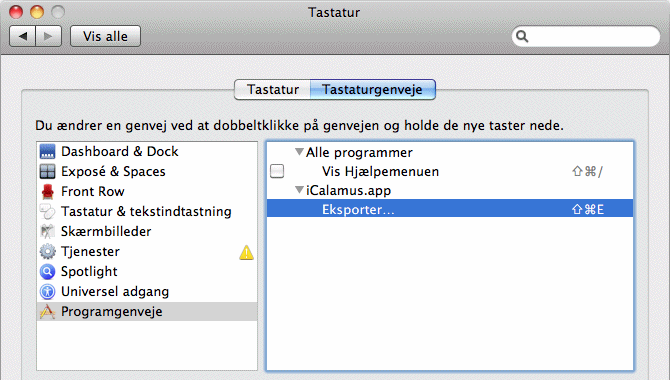Image resolution: width=670 pixels, height=380 pixels.
Task: Open the Skærmbilleder category icon
Action: [x=47, y=231]
